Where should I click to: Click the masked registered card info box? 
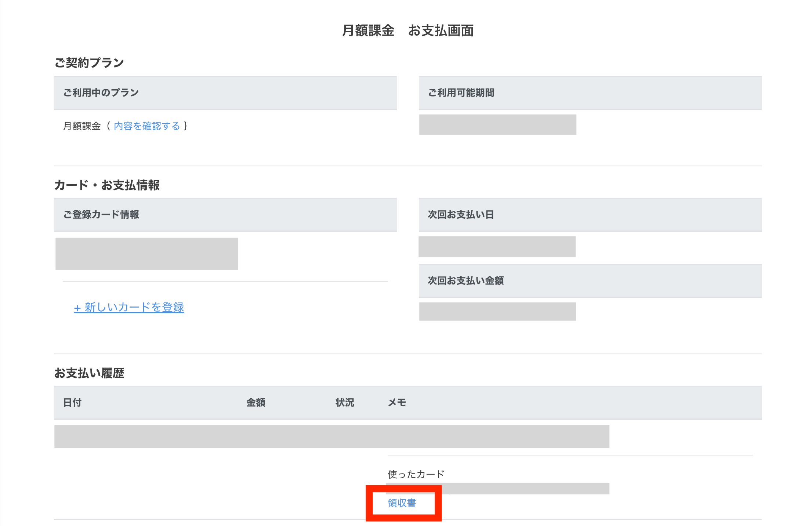146,254
